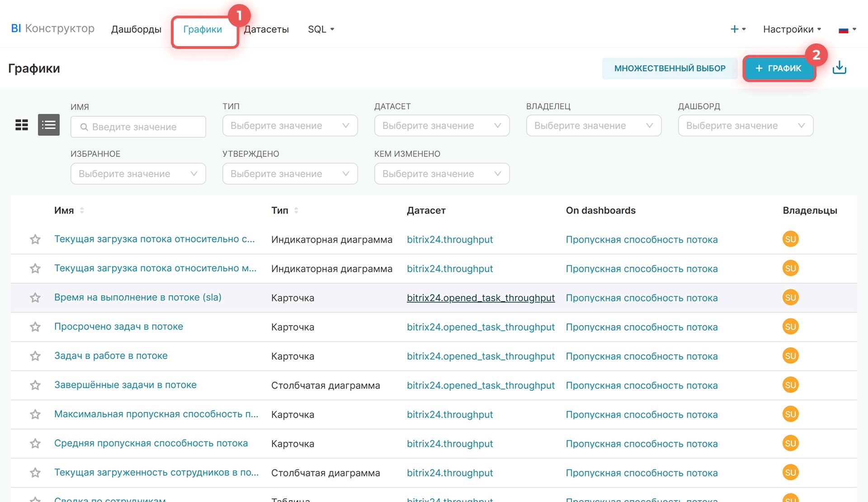Click the ИМЯ search input field
Image resolution: width=868 pixels, height=502 pixels.
pos(138,127)
